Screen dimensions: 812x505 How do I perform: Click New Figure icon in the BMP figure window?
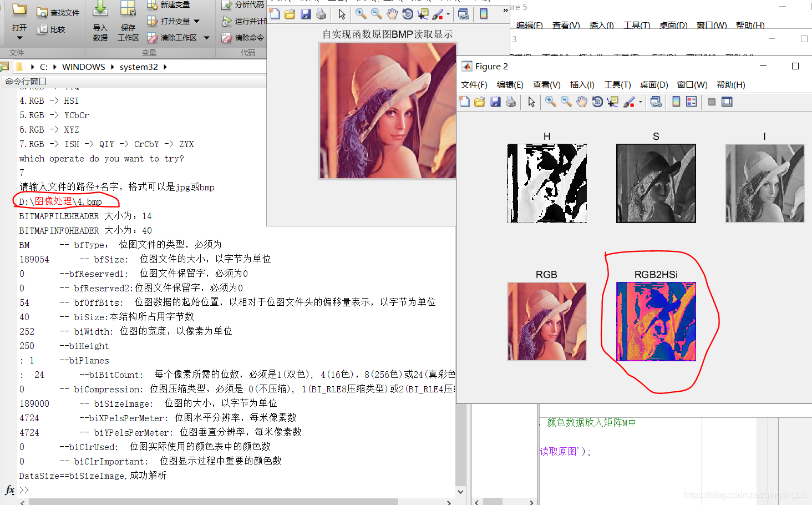275,14
